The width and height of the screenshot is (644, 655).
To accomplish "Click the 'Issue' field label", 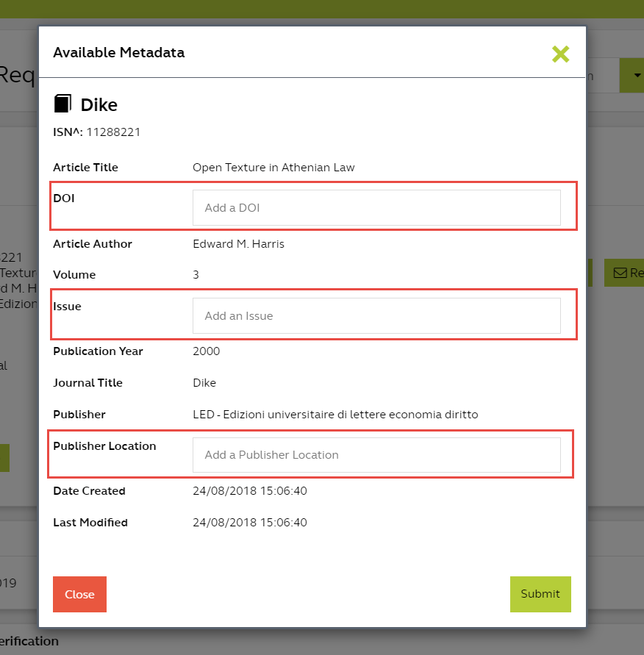I will click(x=67, y=307).
